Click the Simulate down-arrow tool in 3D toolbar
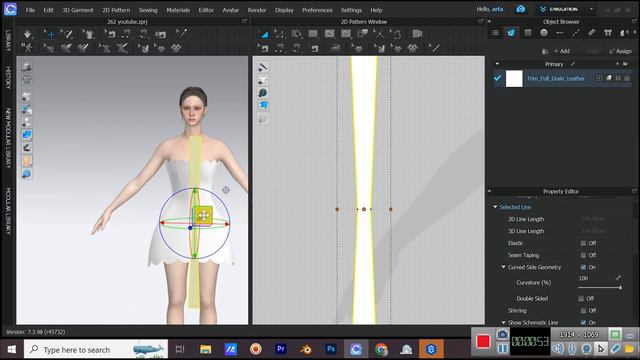Image resolution: width=640 pixels, height=360 pixels. (x=27, y=34)
